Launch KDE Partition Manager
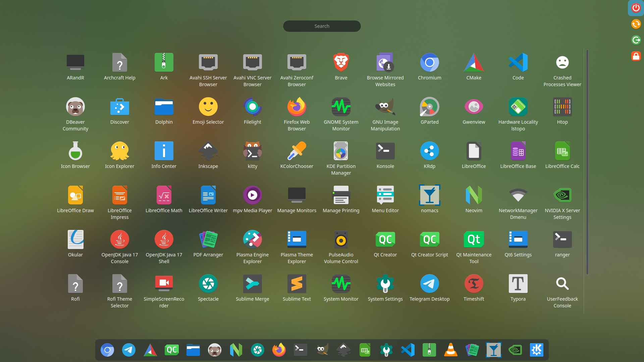Image resolution: width=644 pixels, height=362 pixels. tap(341, 158)
